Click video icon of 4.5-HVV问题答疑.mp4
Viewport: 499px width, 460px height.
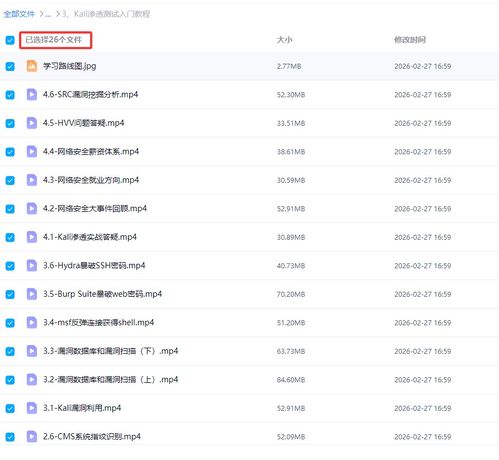click(32, 123)
